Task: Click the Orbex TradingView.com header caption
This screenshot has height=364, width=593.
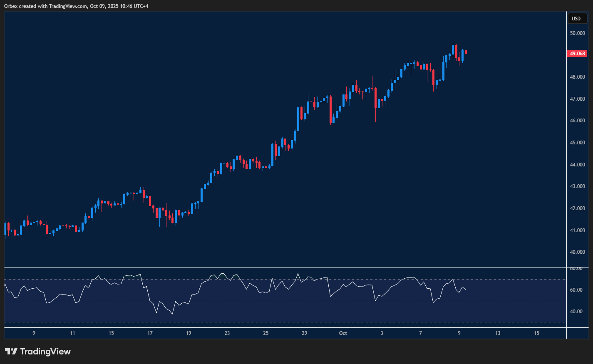Action: [x=76, y=6]
